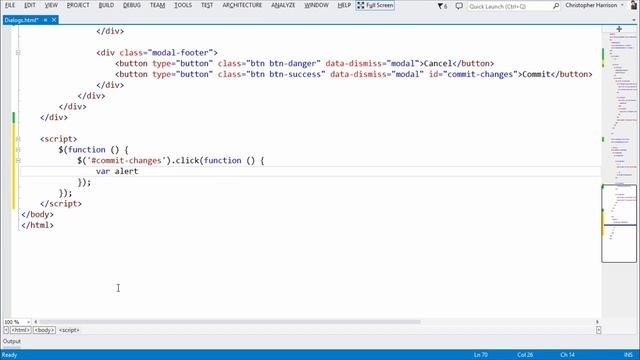Click the Ch 14 status indicator

tap(567, 355)
